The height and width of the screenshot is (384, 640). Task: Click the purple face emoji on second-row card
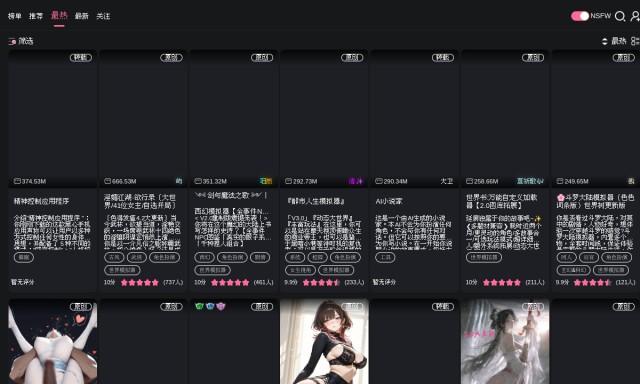tap(221, 306)
